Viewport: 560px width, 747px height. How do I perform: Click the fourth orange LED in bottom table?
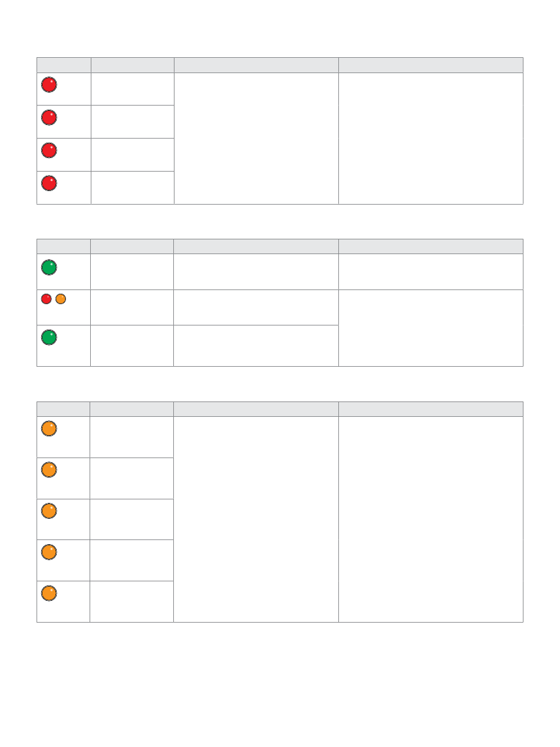(49, 552)
